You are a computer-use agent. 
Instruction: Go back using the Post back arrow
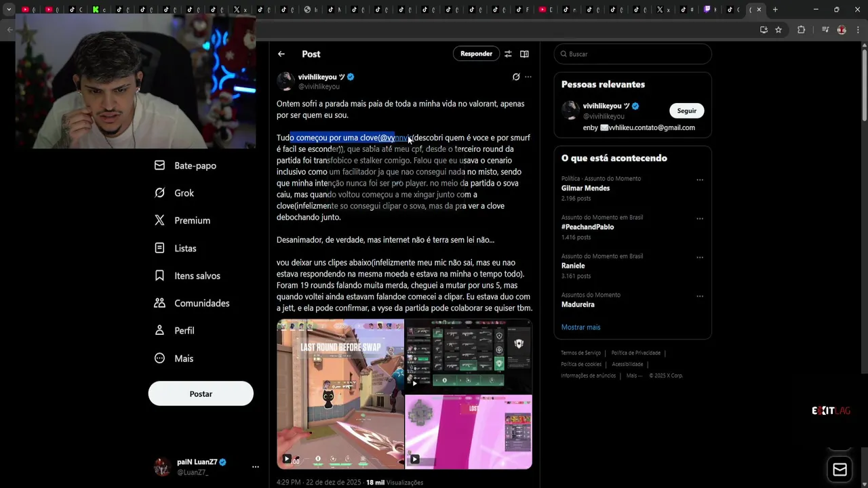pos(281,54)
